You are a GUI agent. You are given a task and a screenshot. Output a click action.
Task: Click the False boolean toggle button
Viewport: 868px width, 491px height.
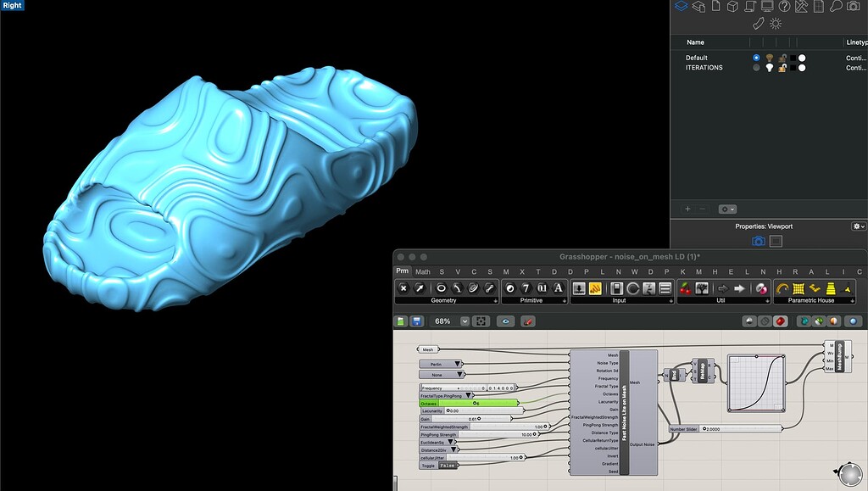[x=448, y=465]
